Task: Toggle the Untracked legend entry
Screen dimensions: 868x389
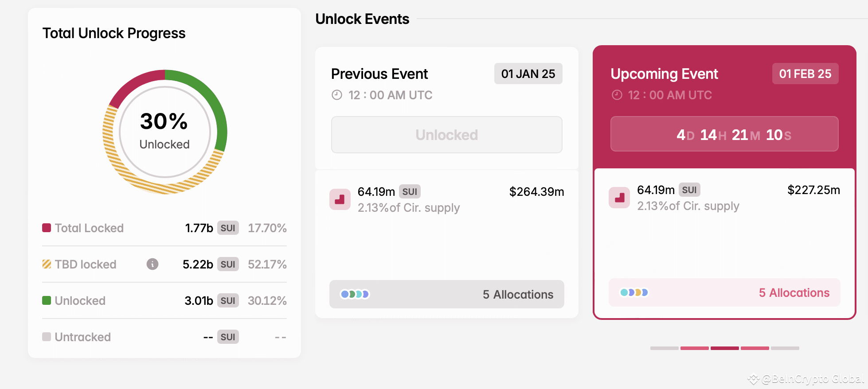Action: click(47, 337)
